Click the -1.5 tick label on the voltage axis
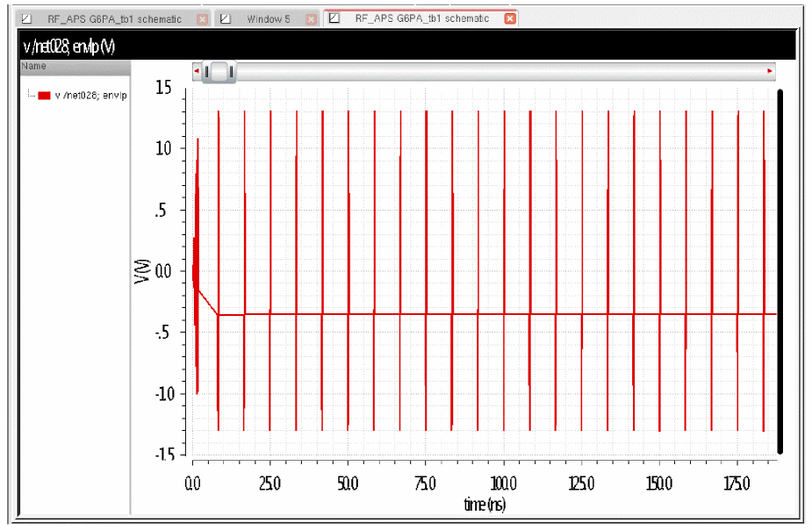Screen dimensions: 812x530 165,455
